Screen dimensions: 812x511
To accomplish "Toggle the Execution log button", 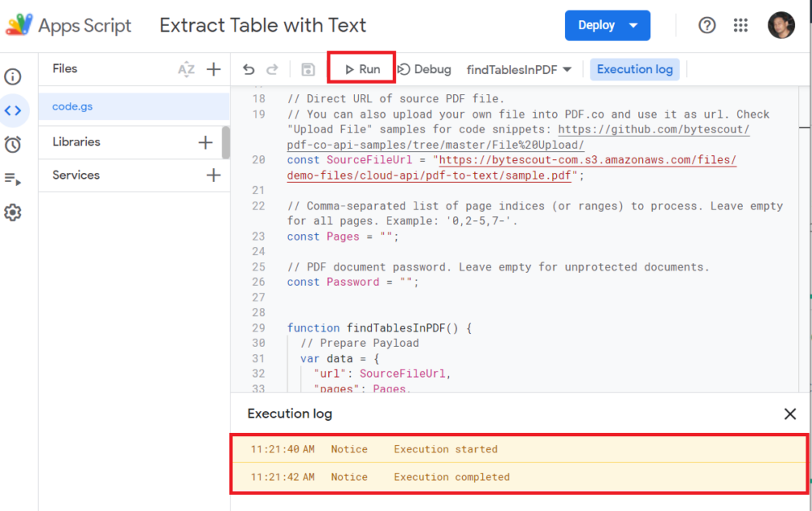I will click(635, 69).
